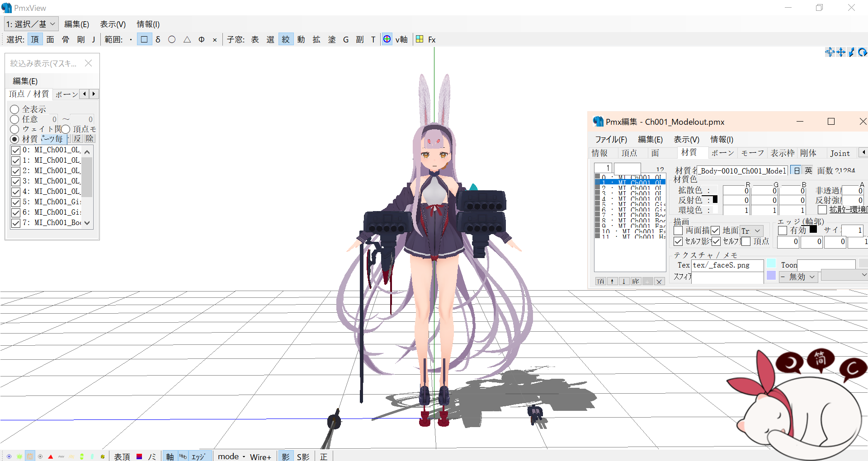The image size is (868, 461).
Task: Select the 全表示 radio button
Action: [14, 109]
